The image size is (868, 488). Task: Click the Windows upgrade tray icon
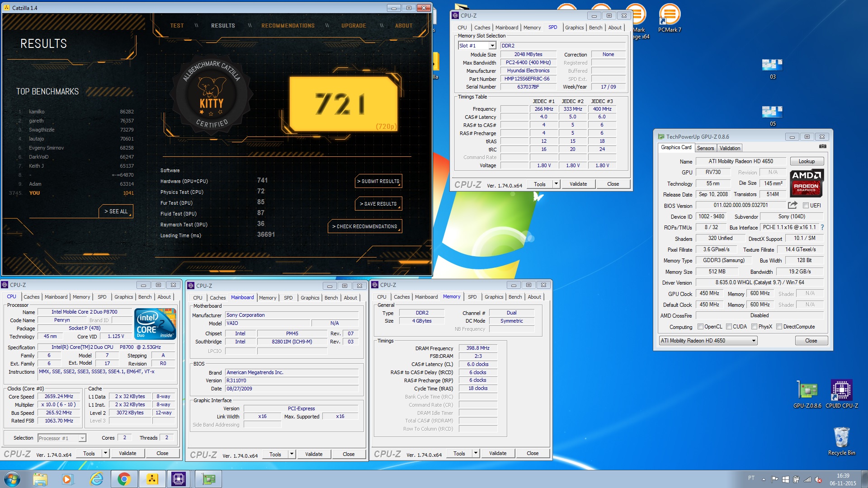[786, 479]
